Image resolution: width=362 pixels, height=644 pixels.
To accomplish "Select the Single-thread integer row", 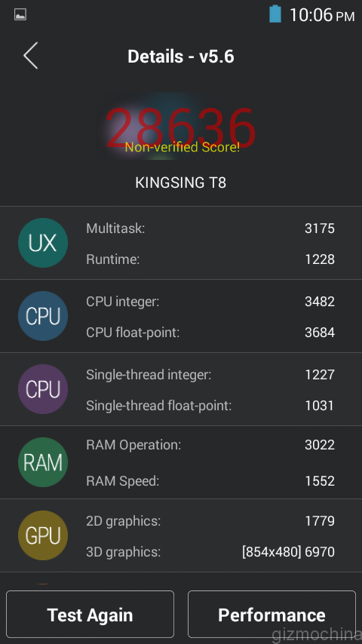I will click(x=210, y=375).
